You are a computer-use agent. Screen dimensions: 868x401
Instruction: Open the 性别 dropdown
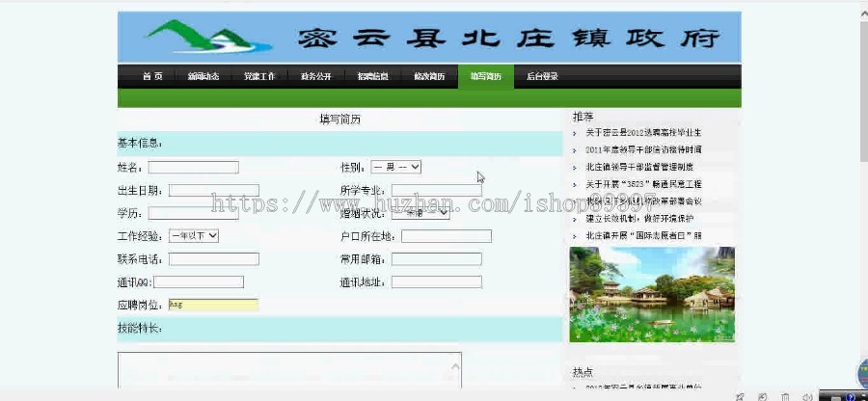[x=395, y=167]
